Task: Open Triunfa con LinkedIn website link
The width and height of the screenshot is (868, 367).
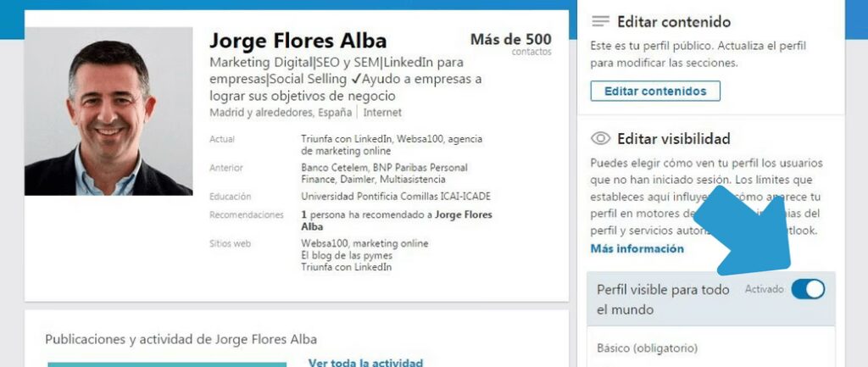Action: point(346,267)
